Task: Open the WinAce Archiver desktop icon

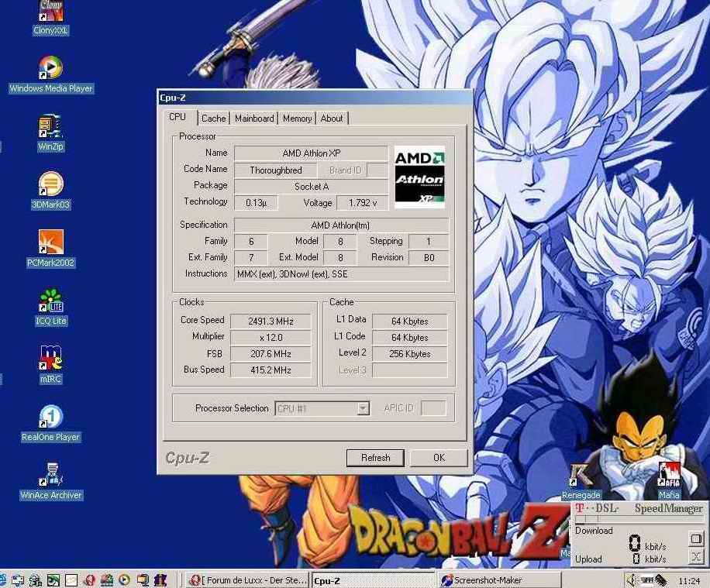Action: (x=50, y=480)
